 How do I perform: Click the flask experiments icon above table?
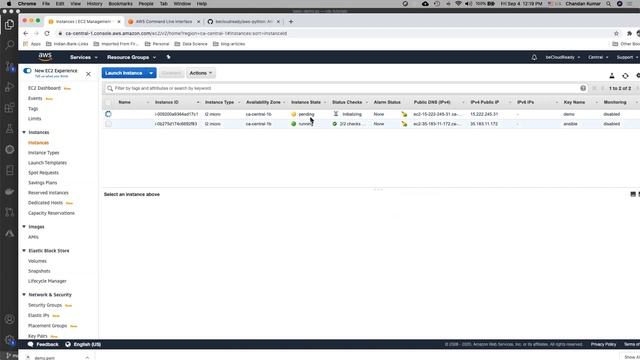pyautogui.click(x=611, y=76)
